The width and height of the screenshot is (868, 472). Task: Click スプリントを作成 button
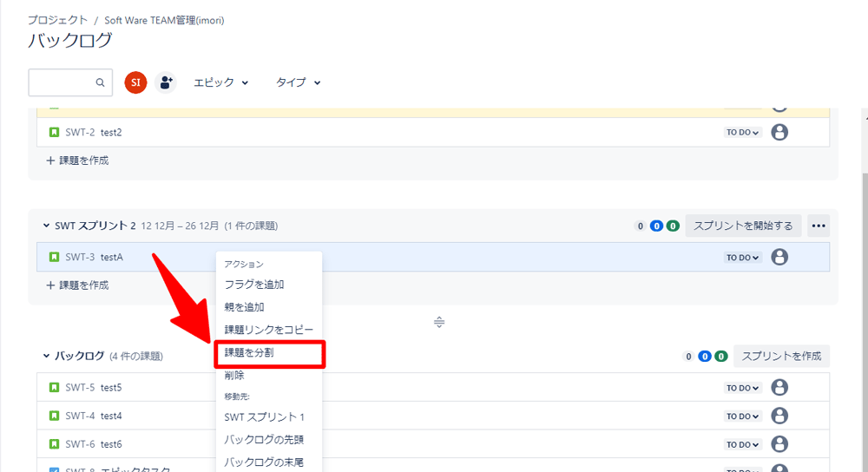pyautogui.click(x=781, y=357)
